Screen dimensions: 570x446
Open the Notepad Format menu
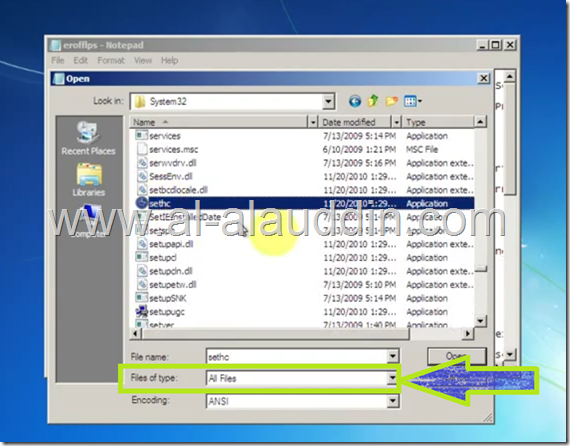coord(111,60)
